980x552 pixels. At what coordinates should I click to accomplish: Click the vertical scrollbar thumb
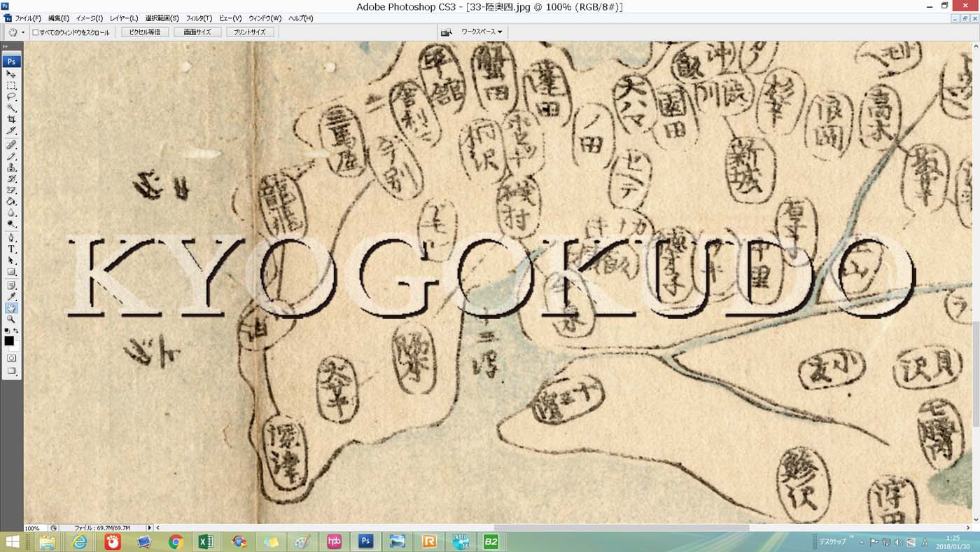(x=975, y=375)
